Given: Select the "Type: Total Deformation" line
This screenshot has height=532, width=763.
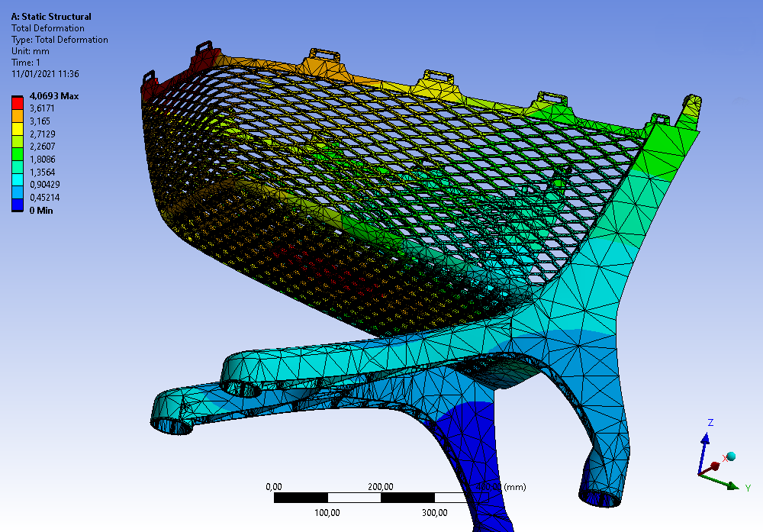Looking at the screenshot, I should (60, 40).
